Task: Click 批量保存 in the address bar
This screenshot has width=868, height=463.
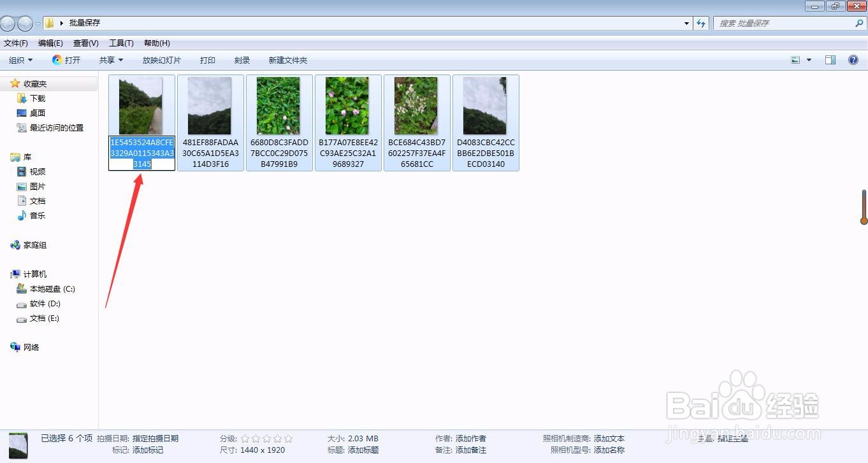Action: click(85, 23)
